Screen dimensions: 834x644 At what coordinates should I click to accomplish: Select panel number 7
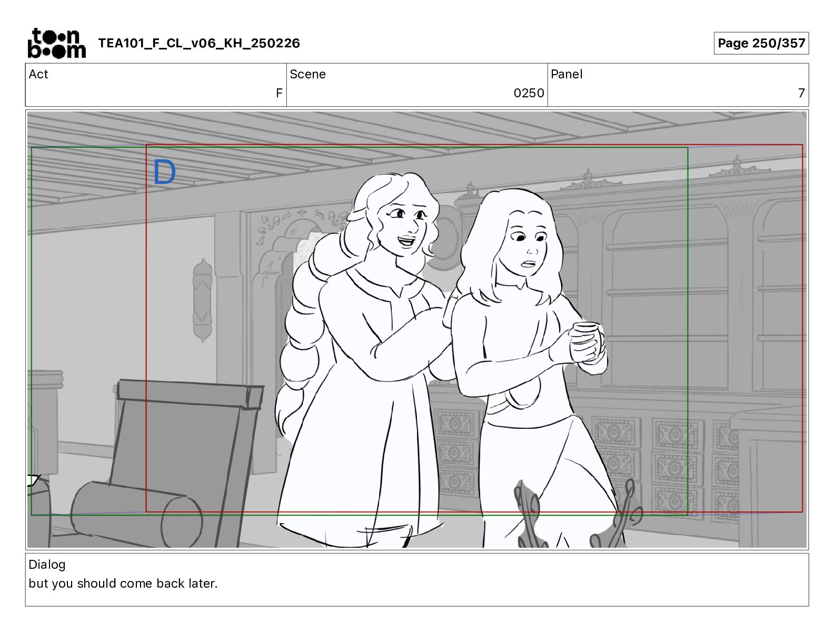[801, 93]
